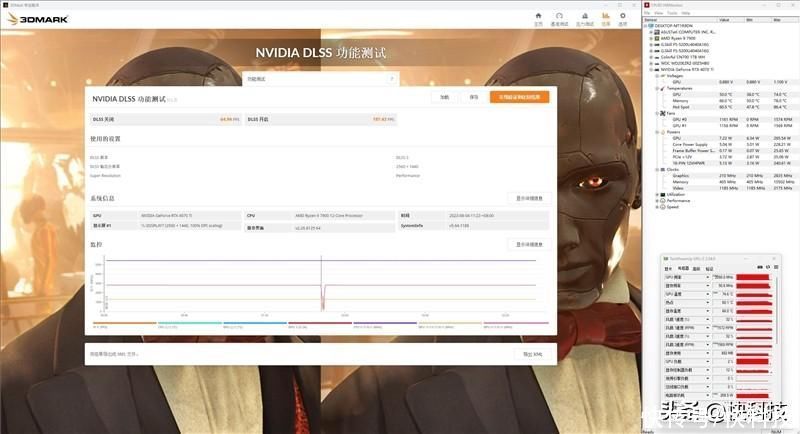Click the 加载 load button

pos(445,97)
